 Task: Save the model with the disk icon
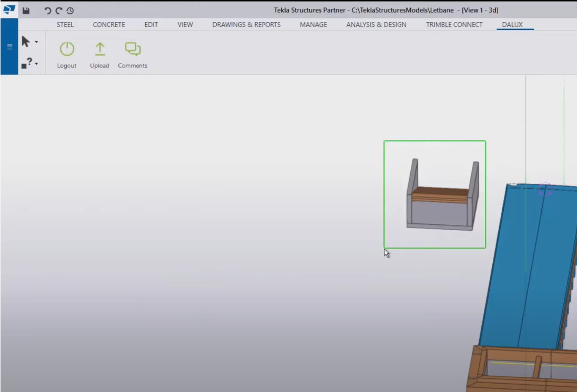click(26, 10)
